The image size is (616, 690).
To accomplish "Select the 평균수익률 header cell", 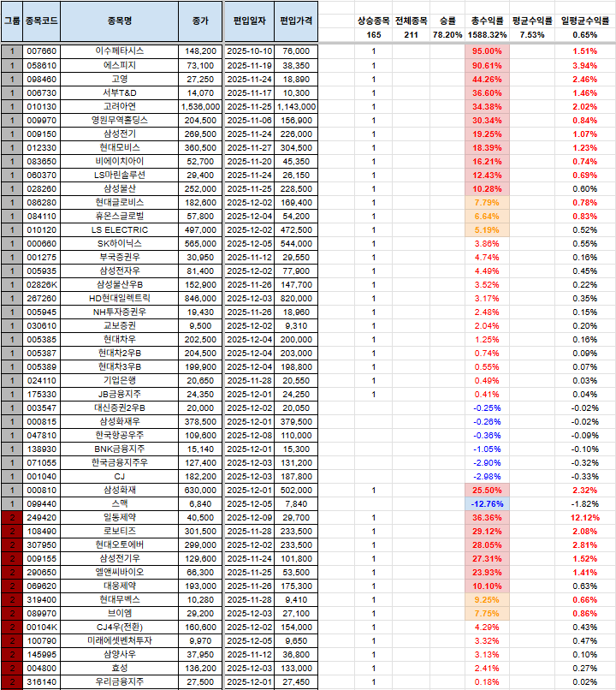I will click(532, 21).
